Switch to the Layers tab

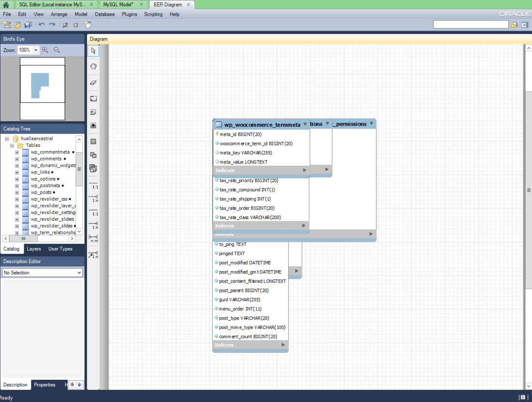tap(34, 249)
